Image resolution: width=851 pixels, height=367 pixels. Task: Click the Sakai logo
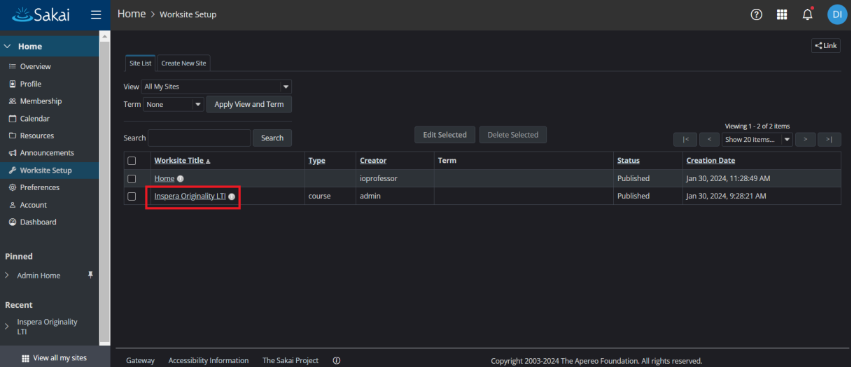tap(41, 15)
